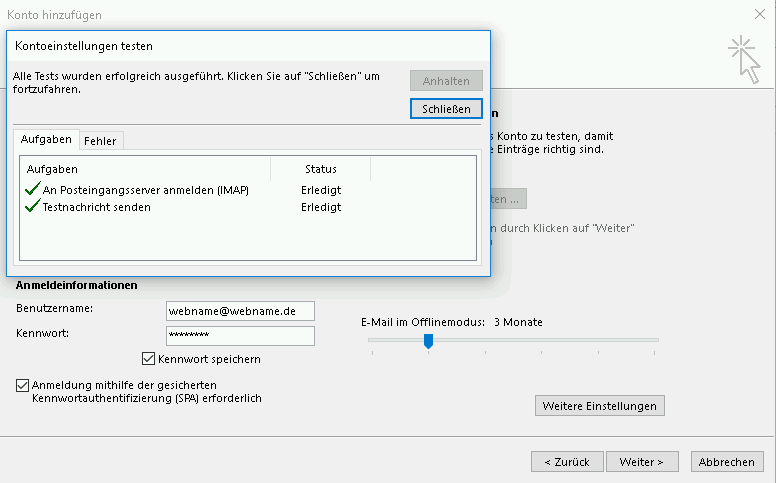Click the 3 Monate offline value
The height and width of the screenshot is (483, 776).
click(518, 322)
